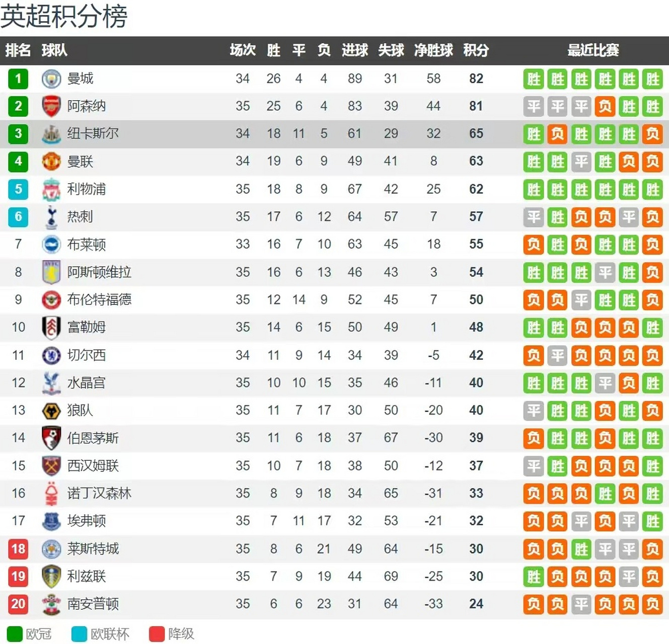
Task: Select the Manchester United crest
Action: point(51,162)
